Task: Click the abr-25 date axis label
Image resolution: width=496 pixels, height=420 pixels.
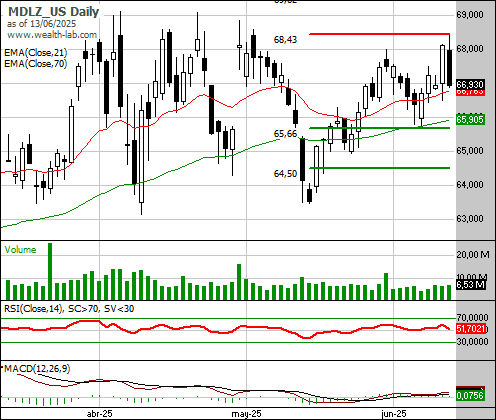Action: (100, 414)
